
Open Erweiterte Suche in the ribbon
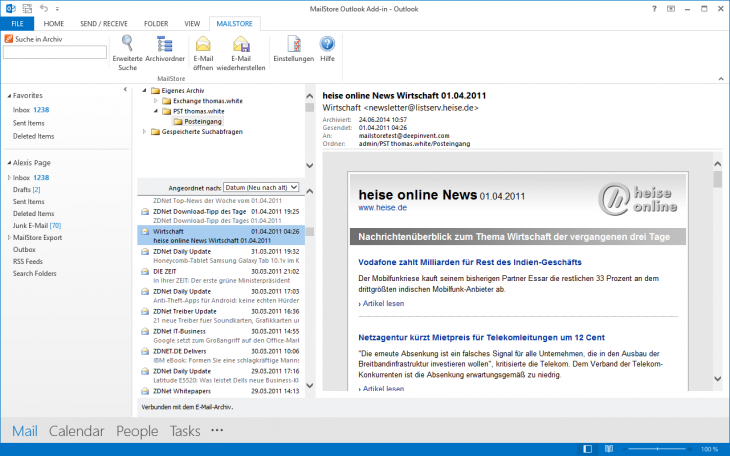pos(127,52)
